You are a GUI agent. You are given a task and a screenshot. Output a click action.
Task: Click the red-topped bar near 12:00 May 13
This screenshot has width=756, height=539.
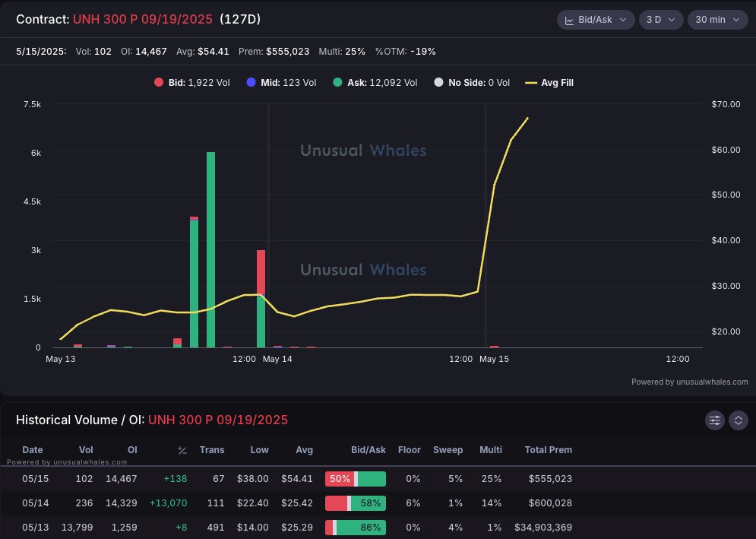pos(261,299)
